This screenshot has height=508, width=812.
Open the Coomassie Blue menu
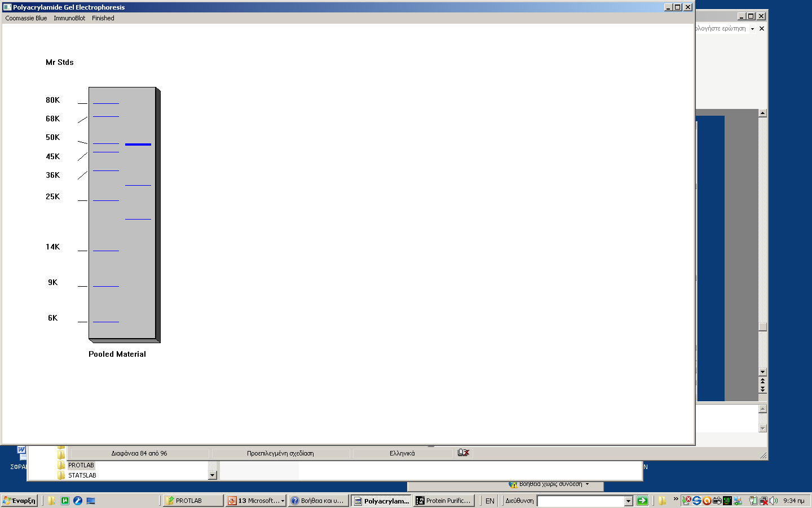click(26, 18)
